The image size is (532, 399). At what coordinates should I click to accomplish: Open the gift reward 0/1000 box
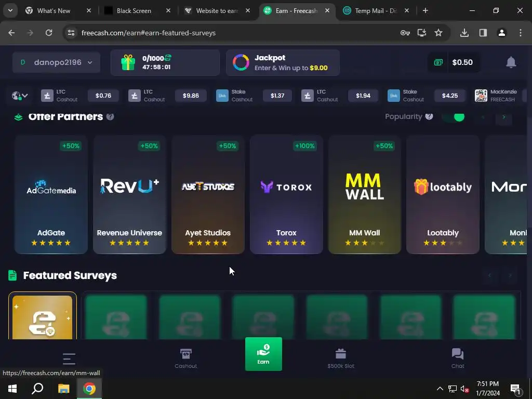click(165, 62)
